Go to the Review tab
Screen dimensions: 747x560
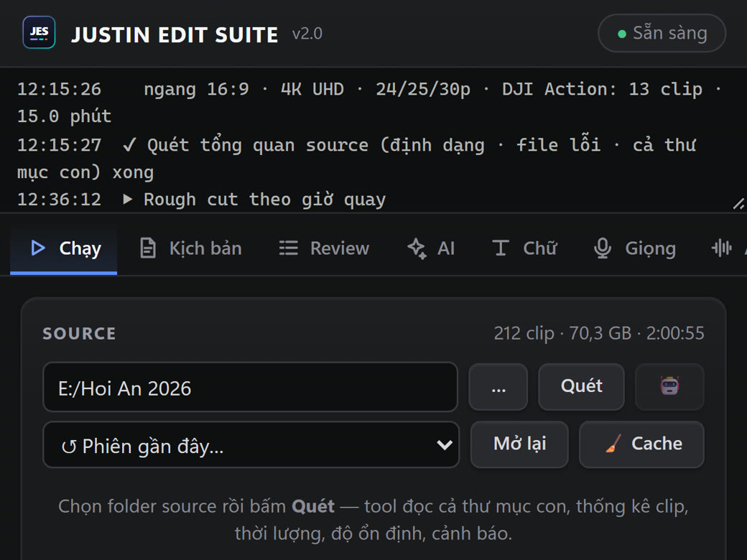click(324, 248)
